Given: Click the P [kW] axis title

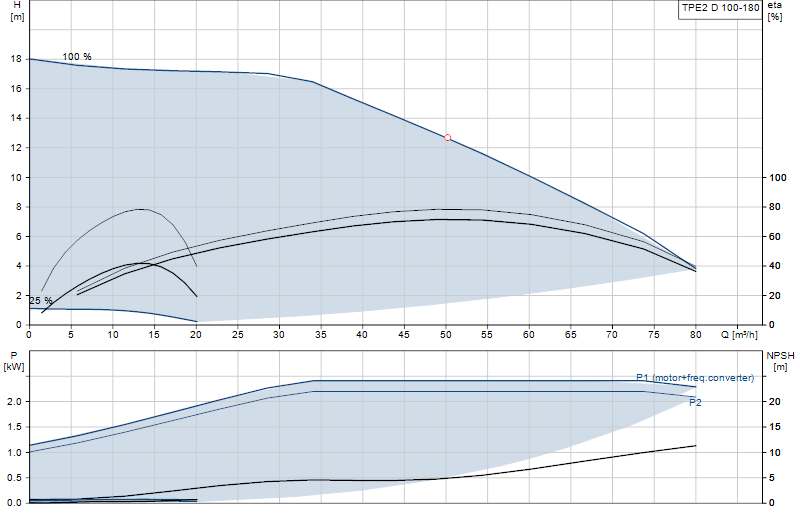Looking at the screenshot, I should 14,361.
